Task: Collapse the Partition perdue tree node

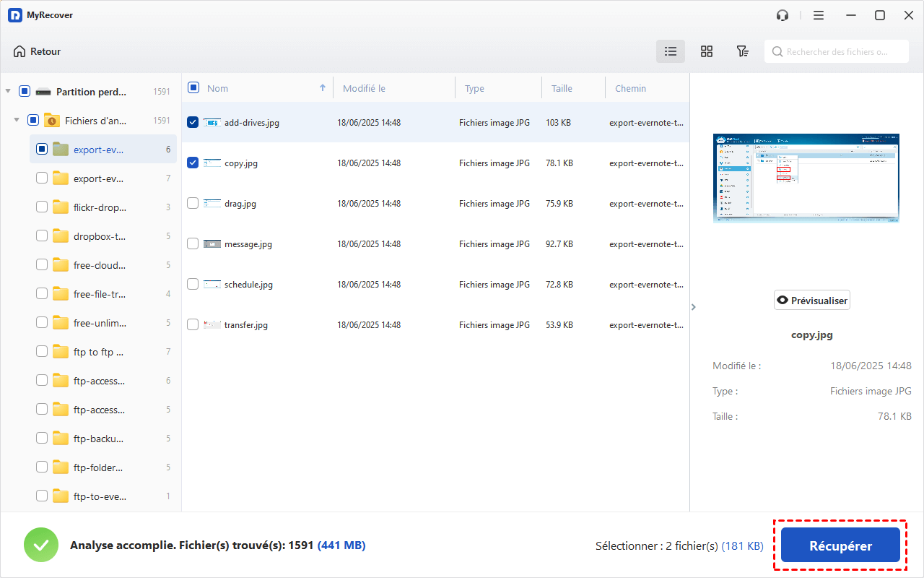Action: (8, 91)
